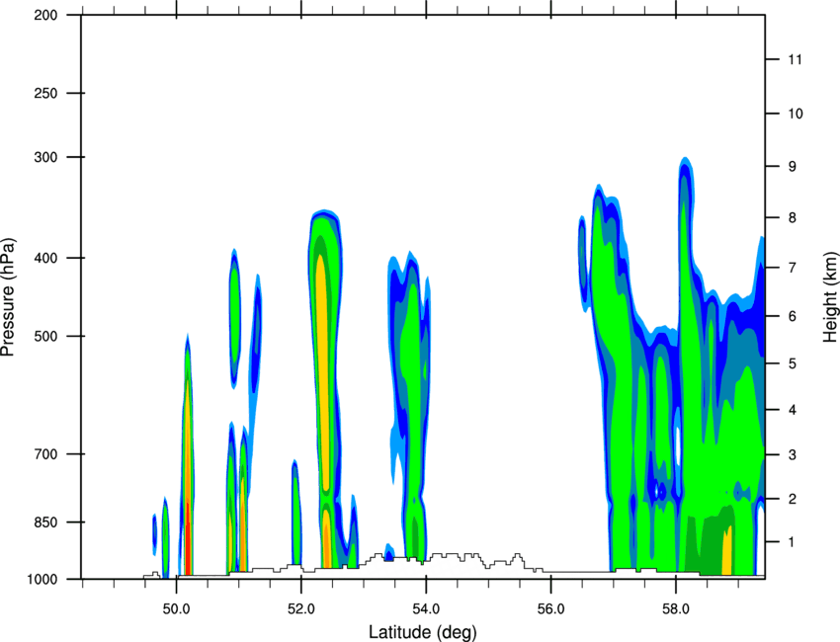
Task: Pick the 5 km height label
Action: (x=792, y=363)
